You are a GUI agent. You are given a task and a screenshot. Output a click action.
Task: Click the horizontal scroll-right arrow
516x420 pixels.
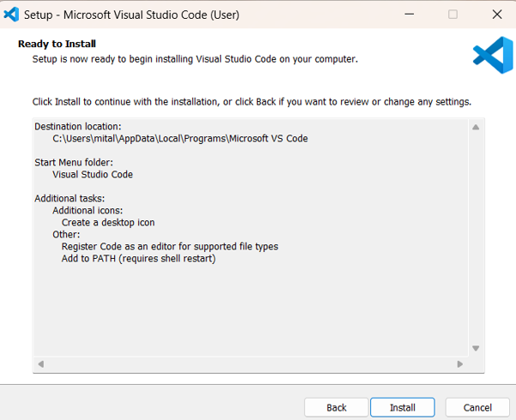tap(459, 364)
